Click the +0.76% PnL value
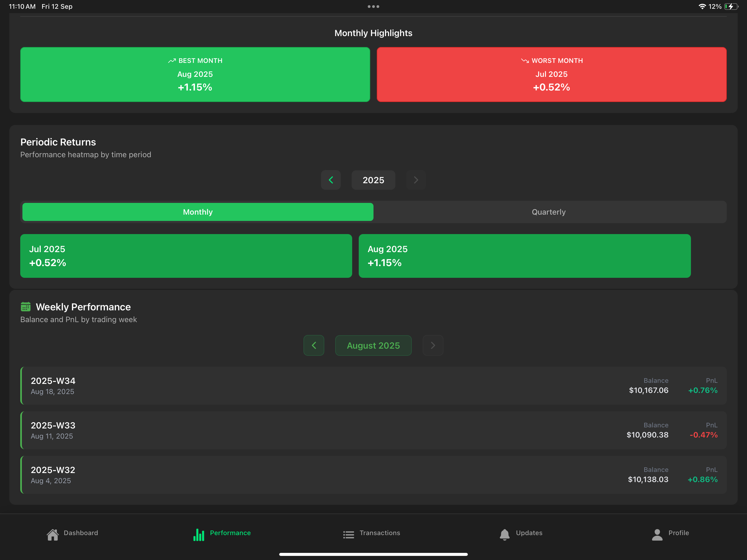Screen dimensions: 747x560 (703, 390)
